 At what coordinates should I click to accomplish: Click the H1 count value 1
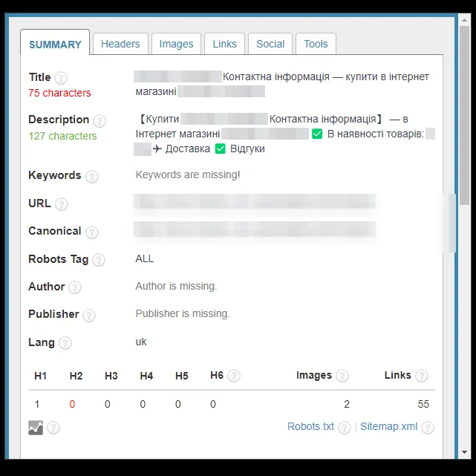point(37,404)
